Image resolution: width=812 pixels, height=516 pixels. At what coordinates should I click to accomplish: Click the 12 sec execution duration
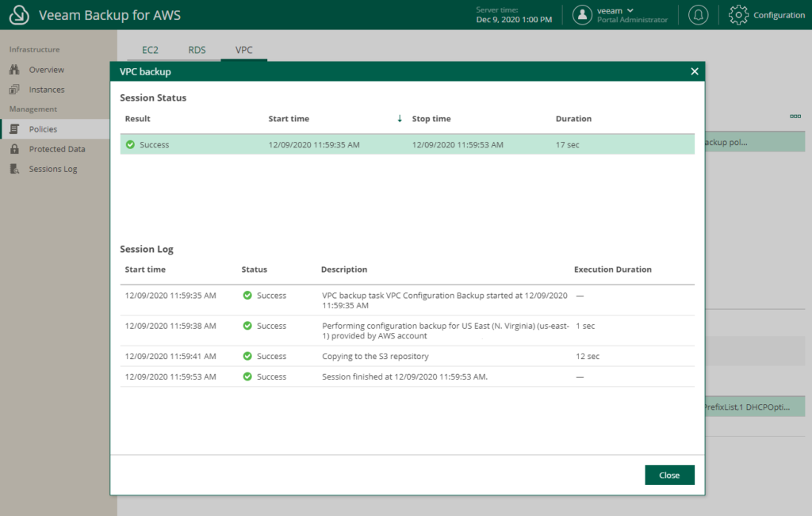coord(588,356)
